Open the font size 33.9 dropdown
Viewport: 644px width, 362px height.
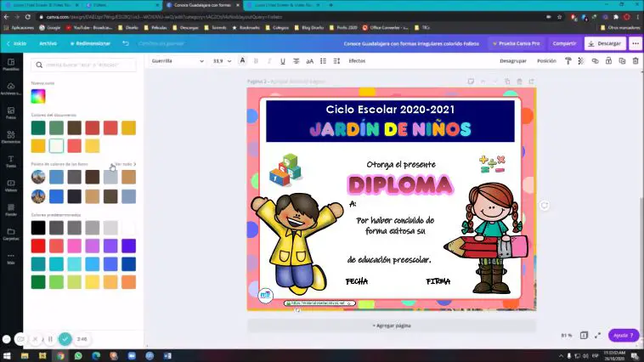click(x=222, y=61)
